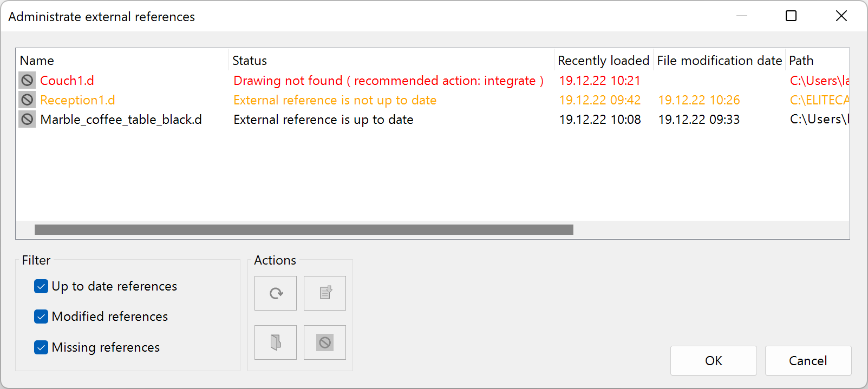This screenshot has height=389, width=868.
Task: Click the open reference folder action icon
Action: coord(276,342)
